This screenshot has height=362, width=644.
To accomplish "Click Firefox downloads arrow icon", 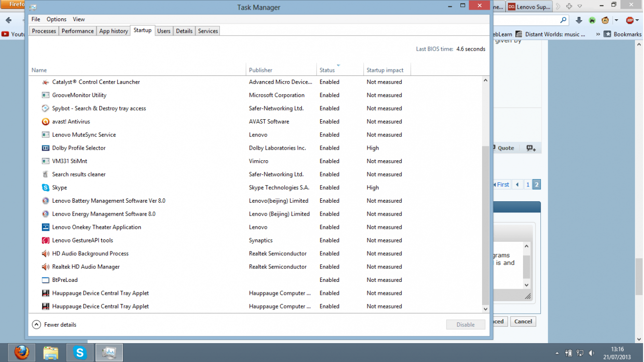I will pyautogui.click(x=579, y=20).
